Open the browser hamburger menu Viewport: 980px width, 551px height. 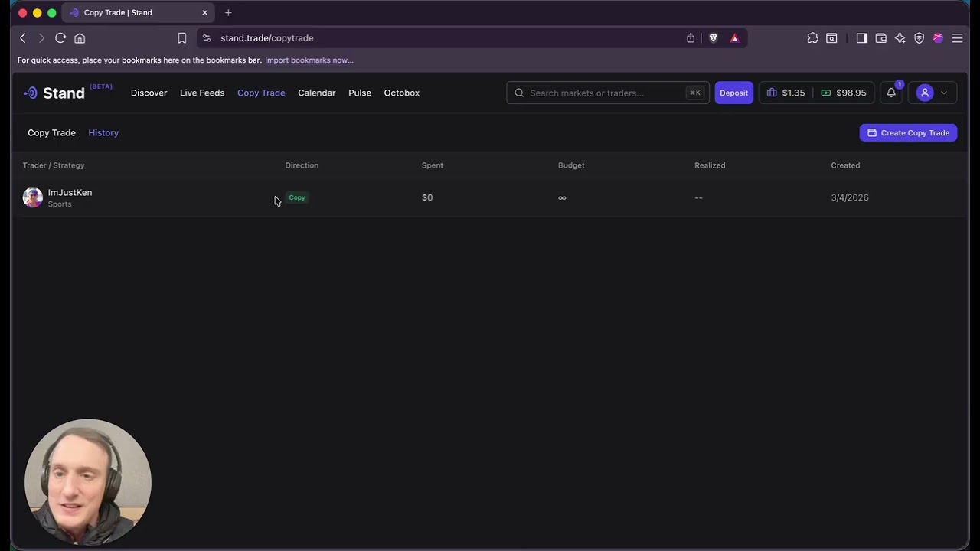point(957,38)
